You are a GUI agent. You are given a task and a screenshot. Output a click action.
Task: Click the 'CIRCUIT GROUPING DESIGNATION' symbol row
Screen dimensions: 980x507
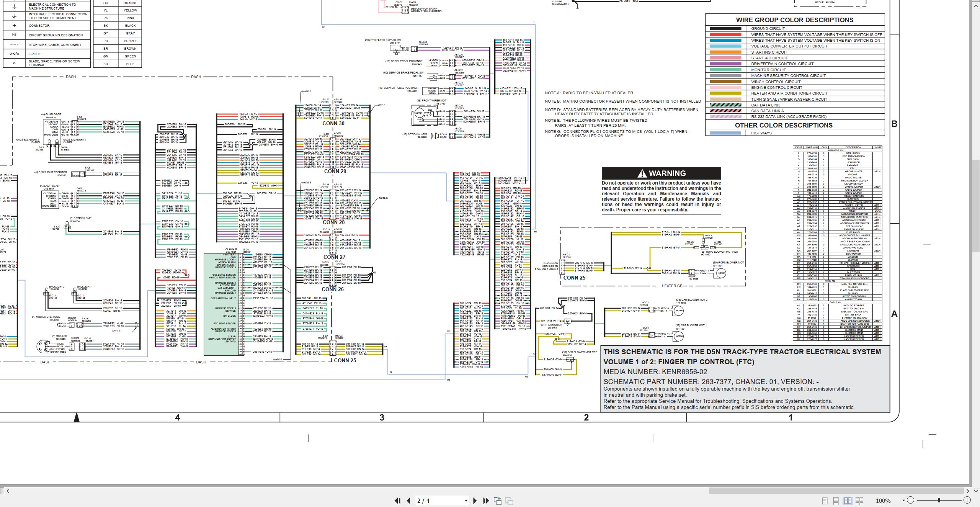(47, 35)
